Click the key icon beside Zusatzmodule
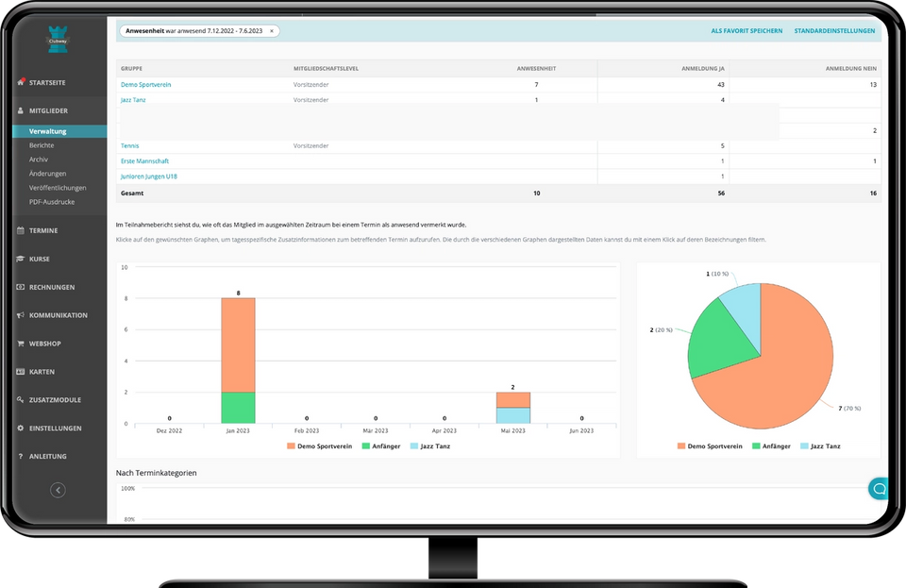The height and width of the screenshot is (588, 906). [20, 399]
